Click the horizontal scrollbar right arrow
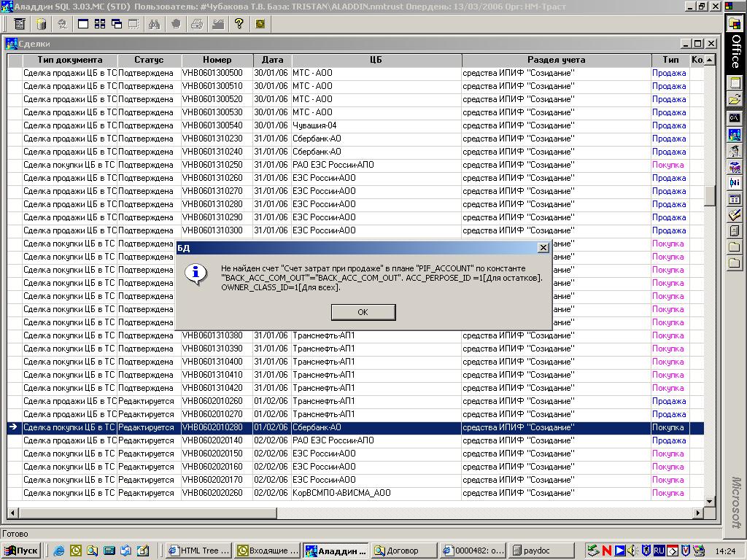 [x=698, y=513]
